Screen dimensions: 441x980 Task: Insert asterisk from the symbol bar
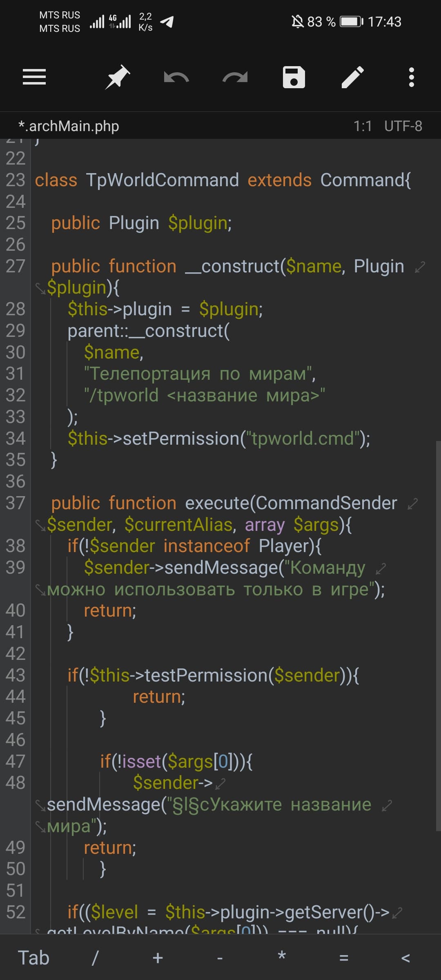[281, 956]
